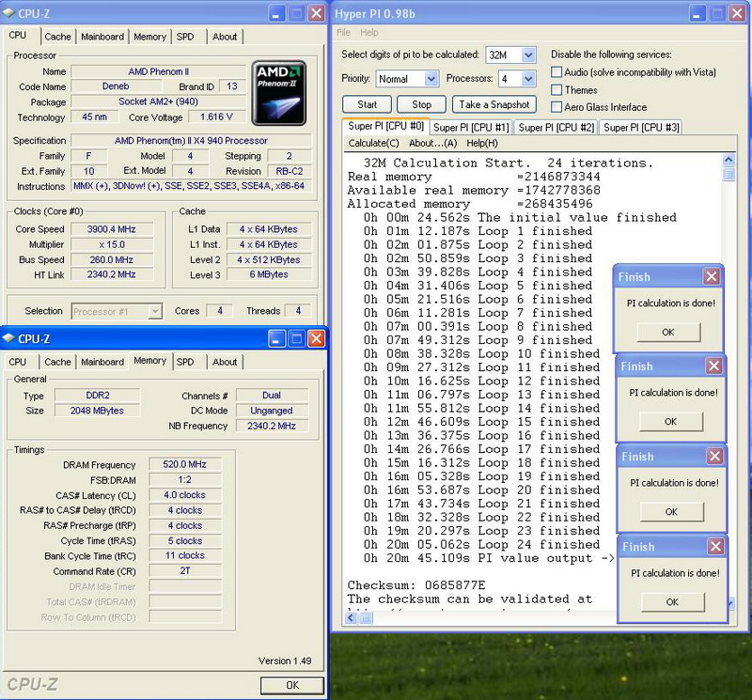This screenshot has height=700, width=752.
Task: Switch to the Super PI [CPU #2] tab
Action: click(x=556, y=128)
